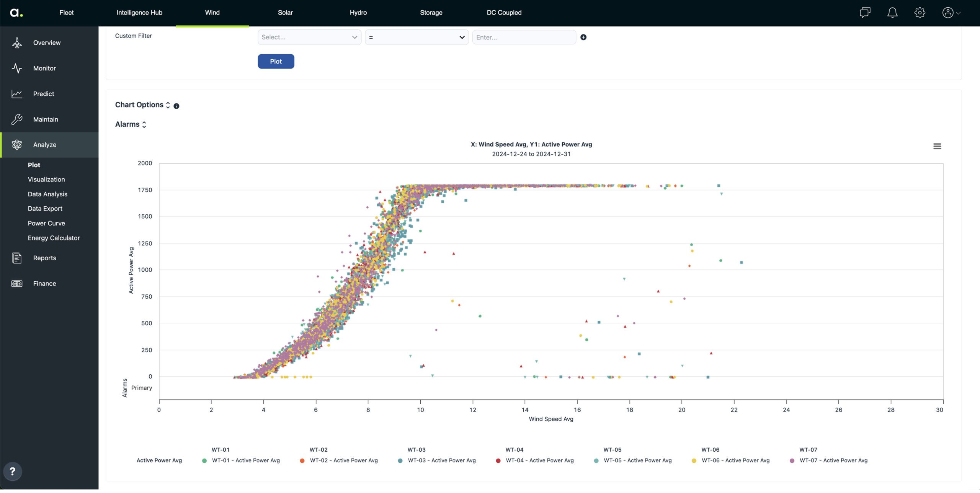980x493 pixels.
Task: Toggle WT-04 Active Power Avg legend entry
Action: tap(539, 460)
